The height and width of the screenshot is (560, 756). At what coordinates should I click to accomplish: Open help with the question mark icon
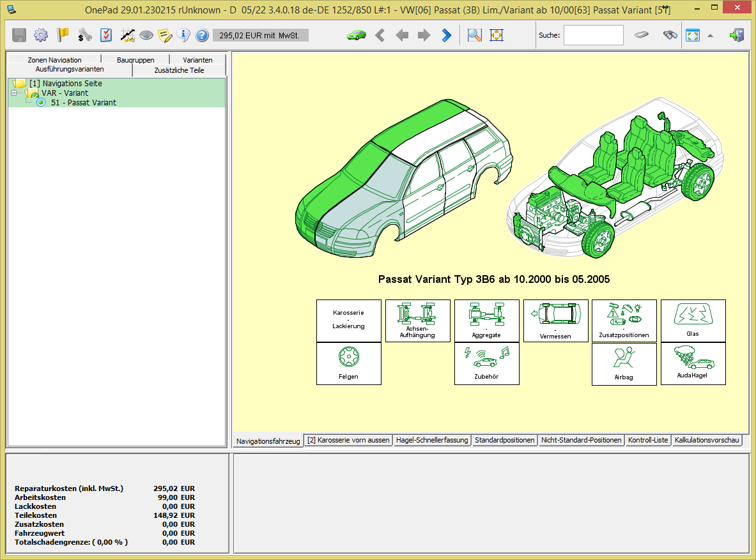pyautogui.click(x=202, y=35)
